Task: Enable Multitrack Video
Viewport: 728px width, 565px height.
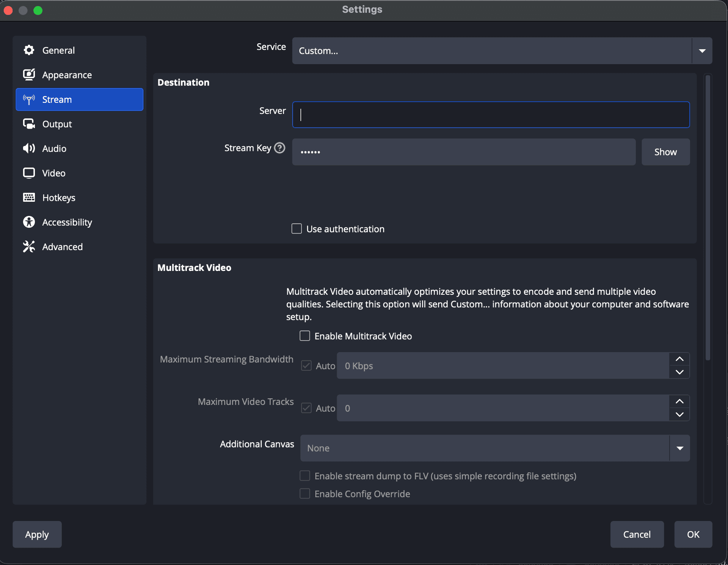Action: (x=304, y=335)
